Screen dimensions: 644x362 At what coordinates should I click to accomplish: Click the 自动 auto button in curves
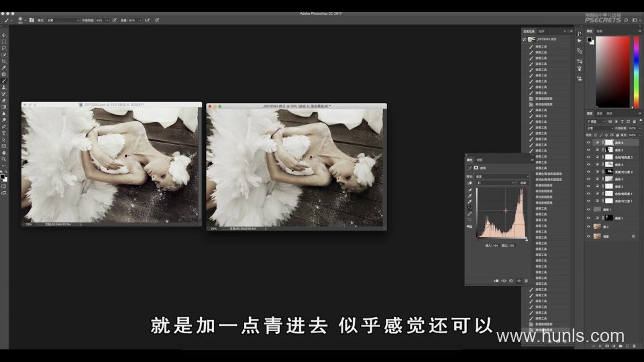(x=523, y=182)
